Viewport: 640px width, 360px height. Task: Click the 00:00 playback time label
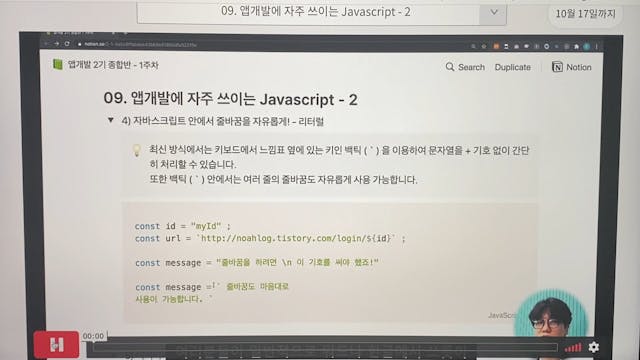pos(93,336)
